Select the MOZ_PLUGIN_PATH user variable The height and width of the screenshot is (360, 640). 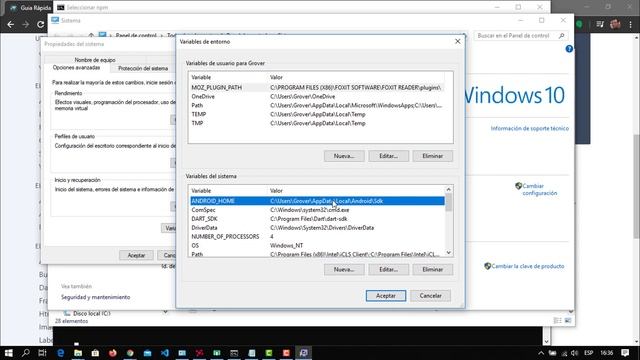pos(317,87)
